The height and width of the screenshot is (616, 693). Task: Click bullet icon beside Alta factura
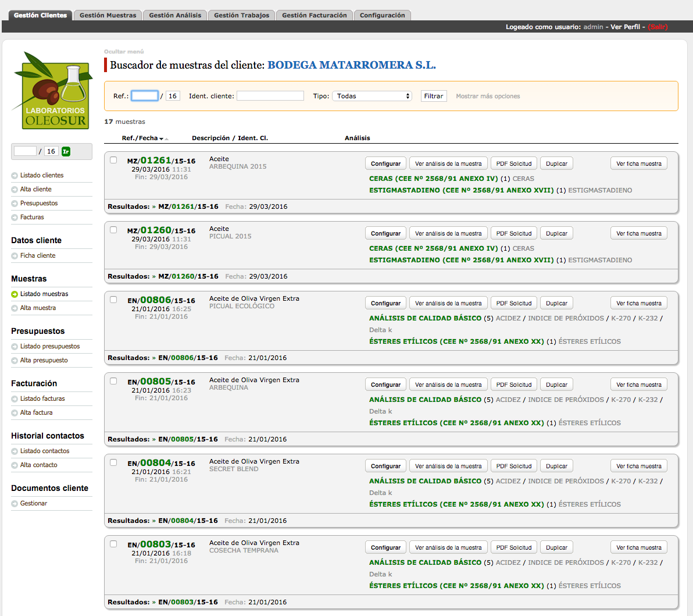(15, 412)
